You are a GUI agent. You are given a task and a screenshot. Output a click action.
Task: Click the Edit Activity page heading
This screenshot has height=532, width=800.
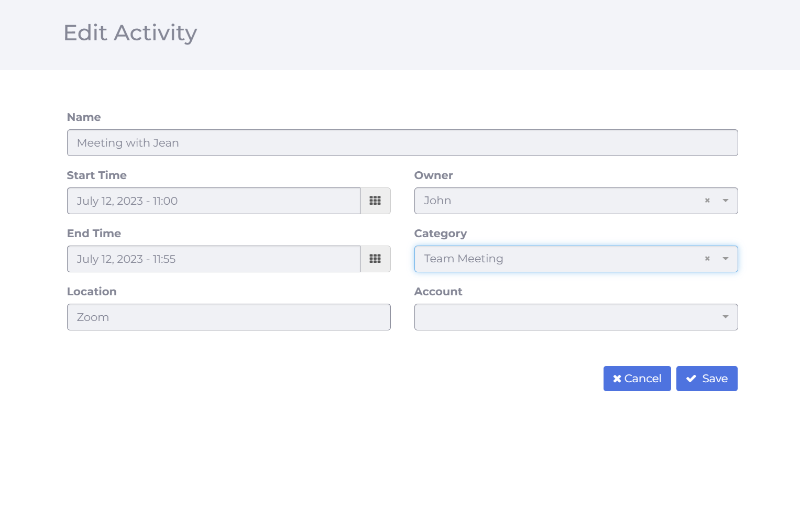point(130,33)
